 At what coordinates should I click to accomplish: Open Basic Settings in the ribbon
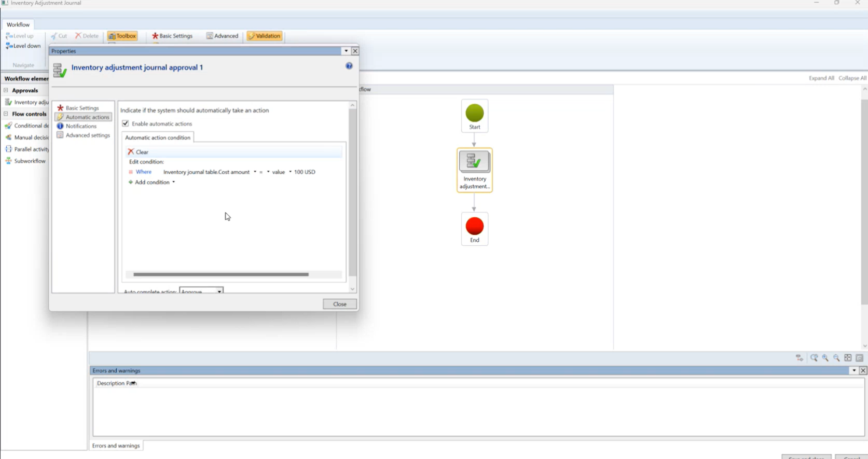[x=172, y=36]
